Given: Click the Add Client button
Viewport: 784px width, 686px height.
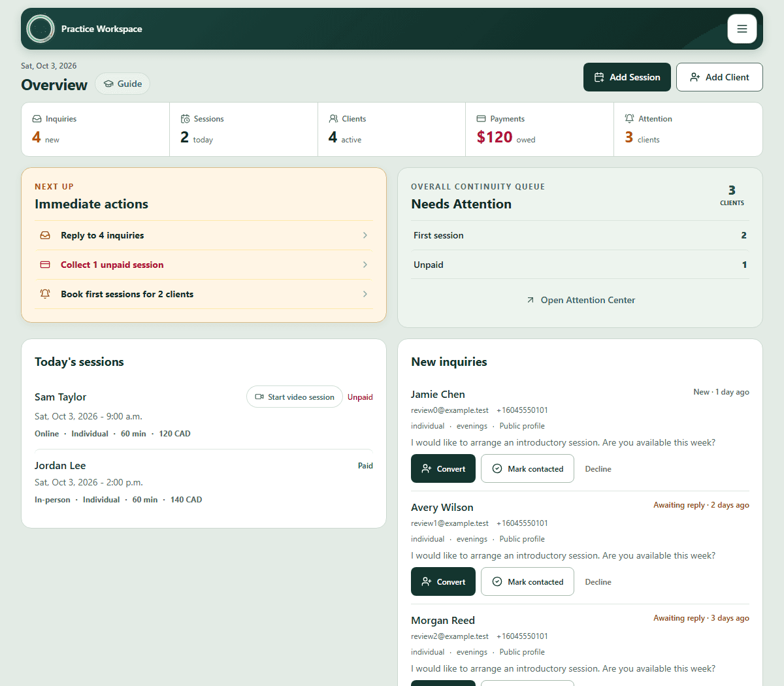Looking at the screenshot, I should pyautogui.click(x=719, y=77).
